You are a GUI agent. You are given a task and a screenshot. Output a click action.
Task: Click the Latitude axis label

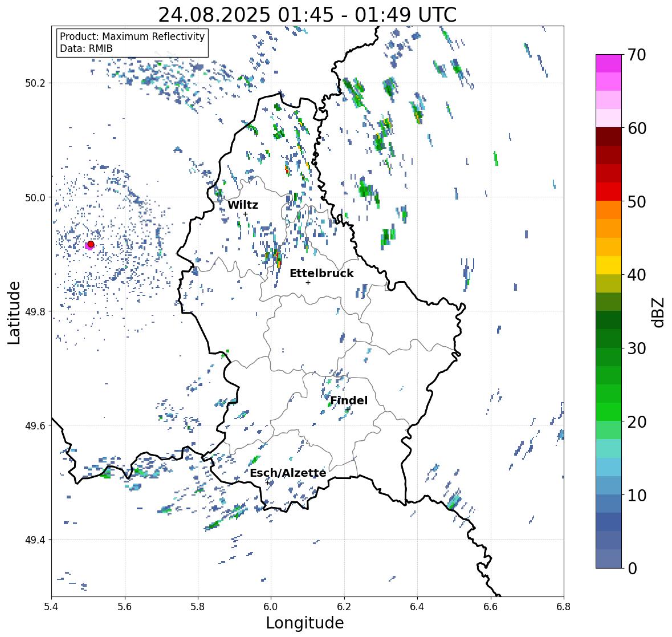coord(14,313)
